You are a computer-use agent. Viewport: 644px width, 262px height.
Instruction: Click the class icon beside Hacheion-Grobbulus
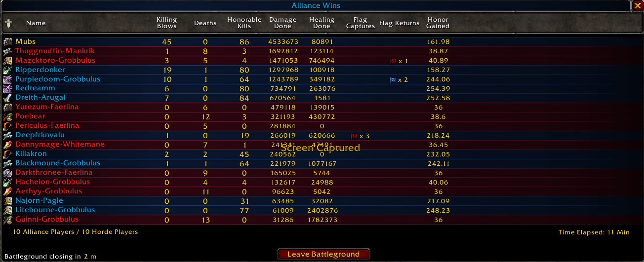point(7,183)
